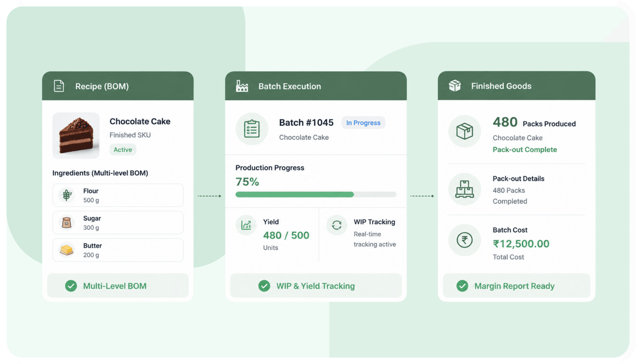Click the Production Progress heading
636x364 pixels.
270,168
